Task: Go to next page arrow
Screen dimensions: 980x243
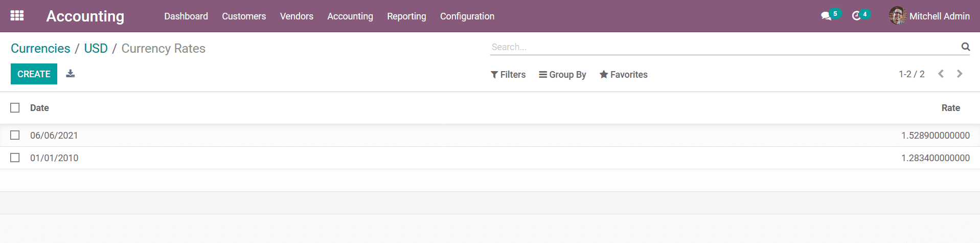Action: click(x=960, y=74)
